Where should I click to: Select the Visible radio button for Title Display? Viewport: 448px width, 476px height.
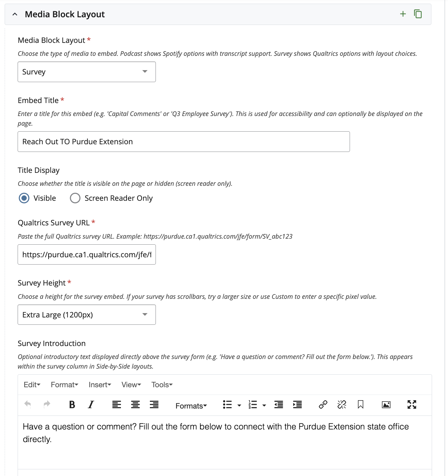click(x=24, y=198)
